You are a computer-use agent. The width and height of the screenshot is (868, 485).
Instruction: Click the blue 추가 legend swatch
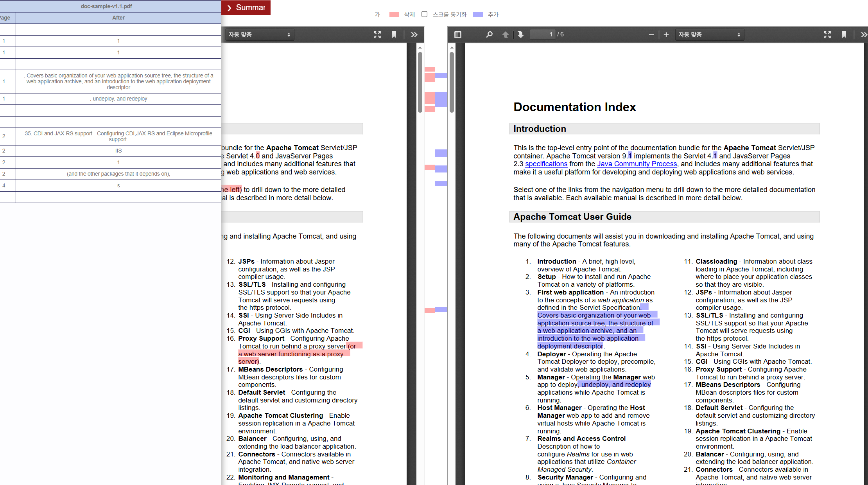click(x=478, y=14)
